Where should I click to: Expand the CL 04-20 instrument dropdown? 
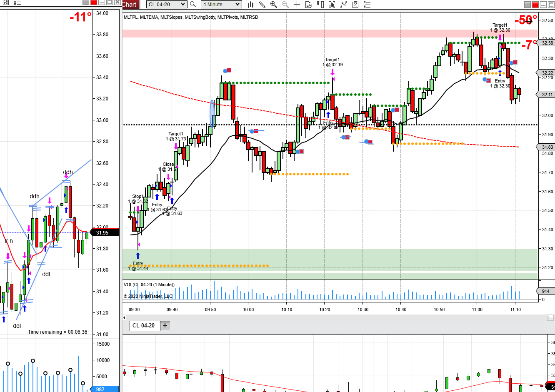pyautogui.click(x=166, y=5)
